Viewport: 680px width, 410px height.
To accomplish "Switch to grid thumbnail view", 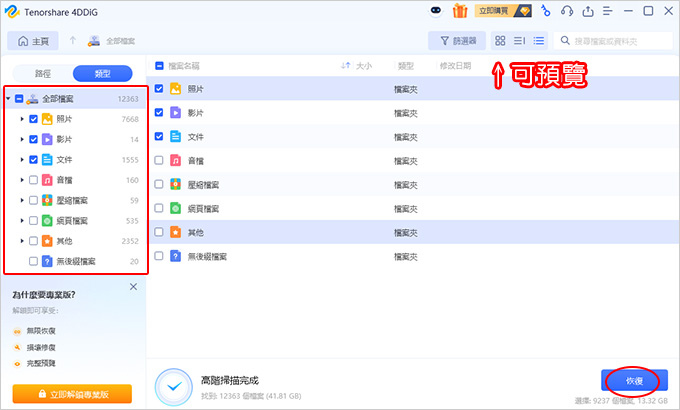I will (x=500, y=41).
